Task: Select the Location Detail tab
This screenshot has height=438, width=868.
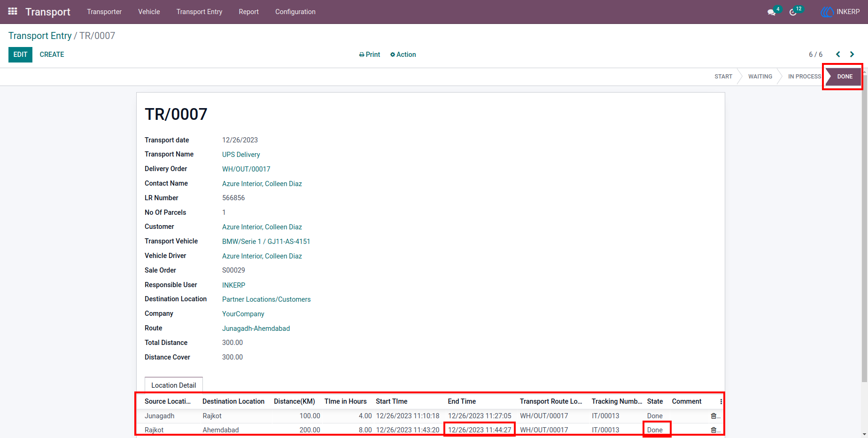Action: (174, 385)
